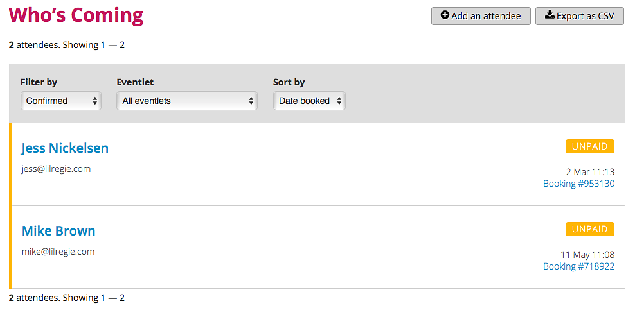This screenshot has width=644, height=335.
Task: Click the 11 May 11:08 booking date
Action: (x=587, y=255)
